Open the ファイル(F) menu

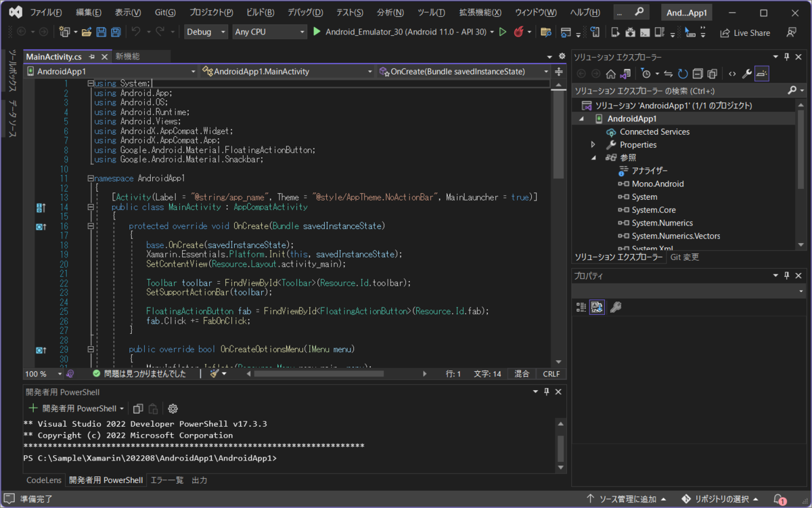click(x=46, y=13)
